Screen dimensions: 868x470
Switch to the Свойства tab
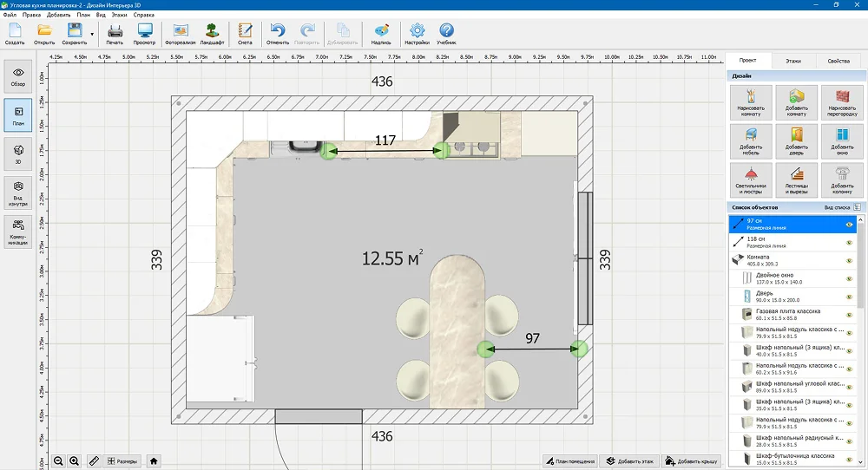[x=838, y=62]
